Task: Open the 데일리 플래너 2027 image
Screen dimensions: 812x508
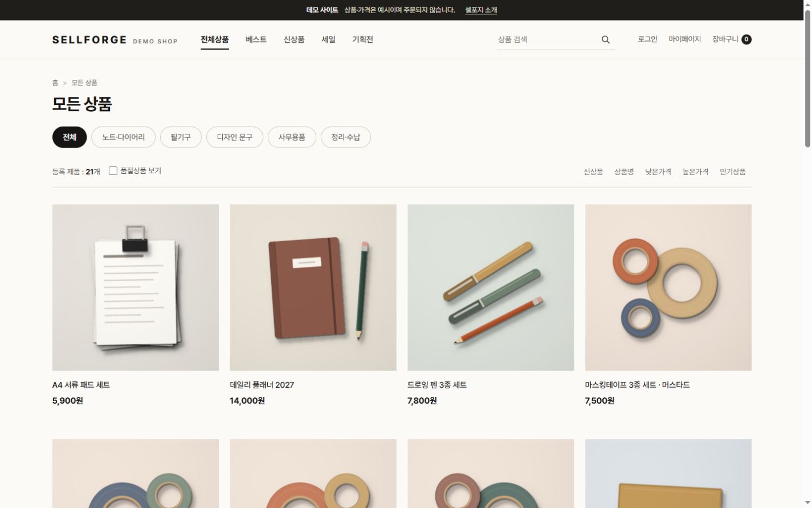Action: 313,287
